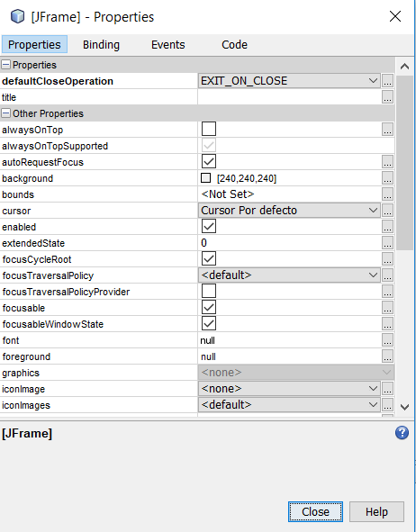Toggle the focusCycleRoot checkbox

(x=209, y=259)
